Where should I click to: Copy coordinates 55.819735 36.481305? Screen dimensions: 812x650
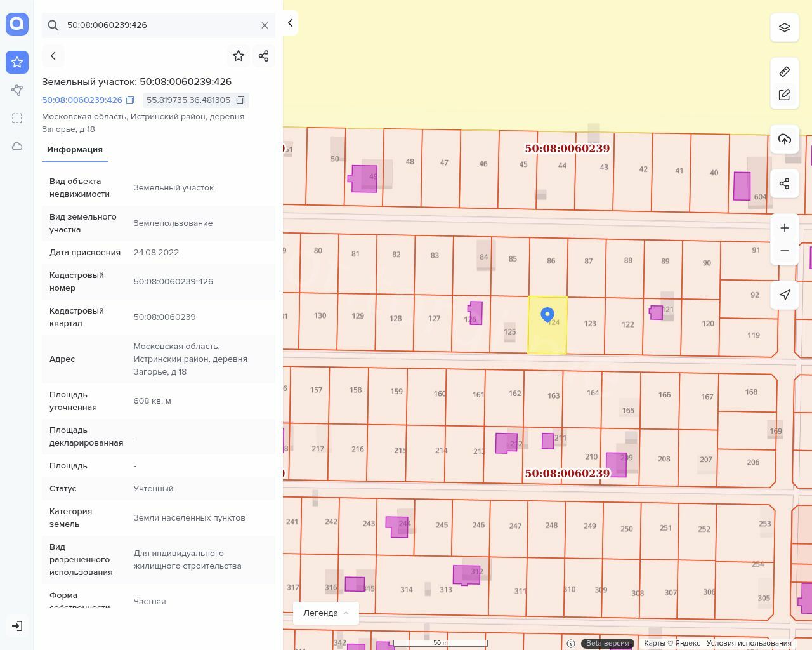click(240, 100)
